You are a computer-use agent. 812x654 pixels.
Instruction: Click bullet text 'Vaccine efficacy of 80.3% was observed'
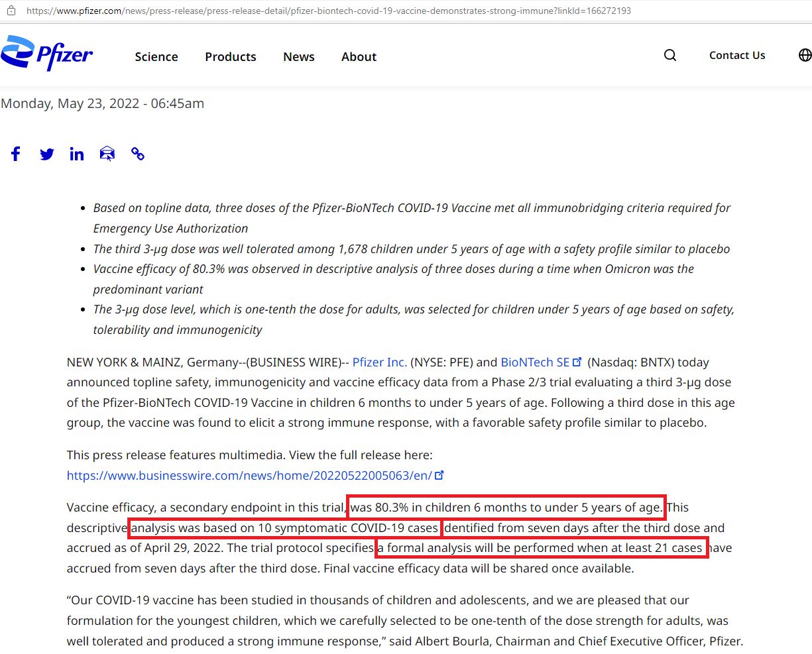click(202, 269)
